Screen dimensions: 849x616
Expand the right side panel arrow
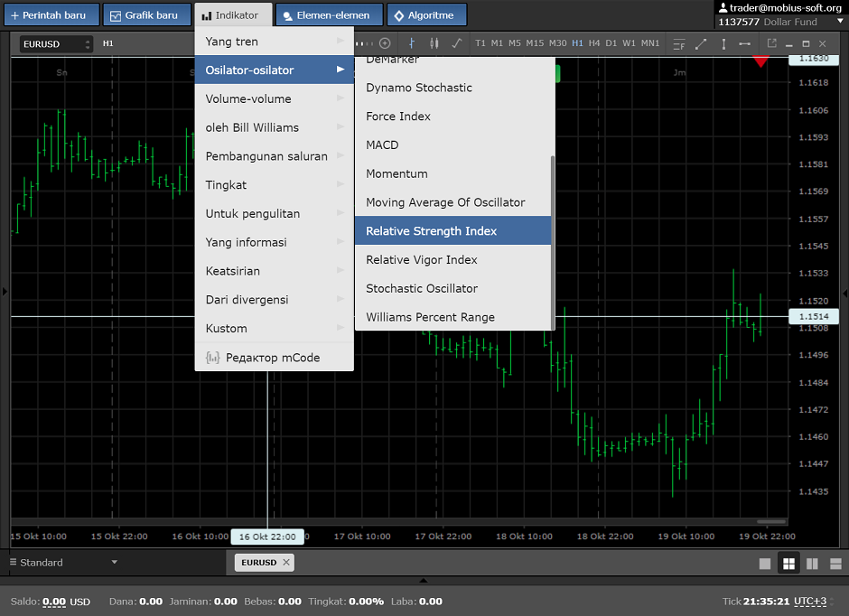pyautogui.click(x=844, y=293)
